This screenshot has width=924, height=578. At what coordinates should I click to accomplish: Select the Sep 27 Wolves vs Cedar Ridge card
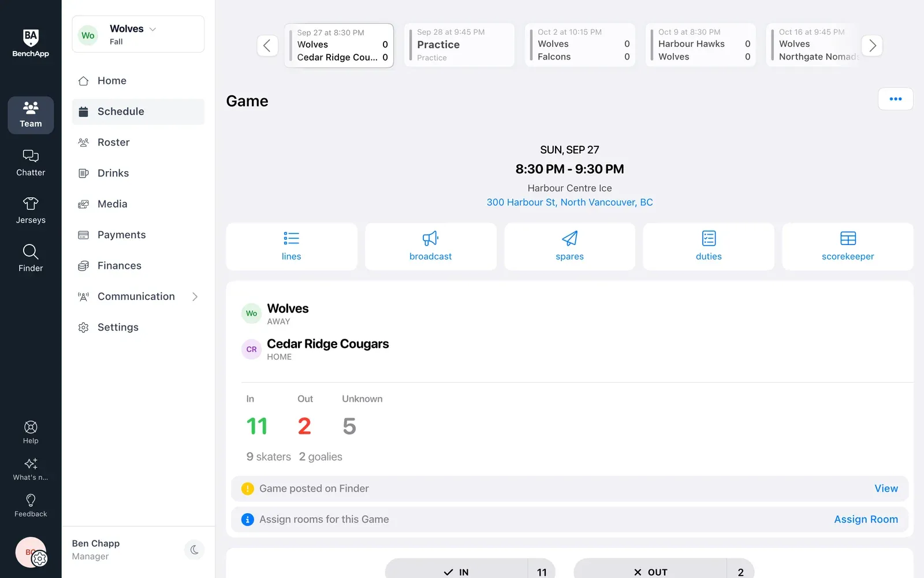click(339, 45)
